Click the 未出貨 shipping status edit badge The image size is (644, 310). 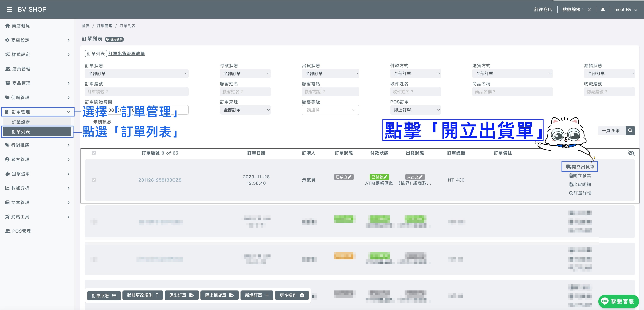point(415,177)
